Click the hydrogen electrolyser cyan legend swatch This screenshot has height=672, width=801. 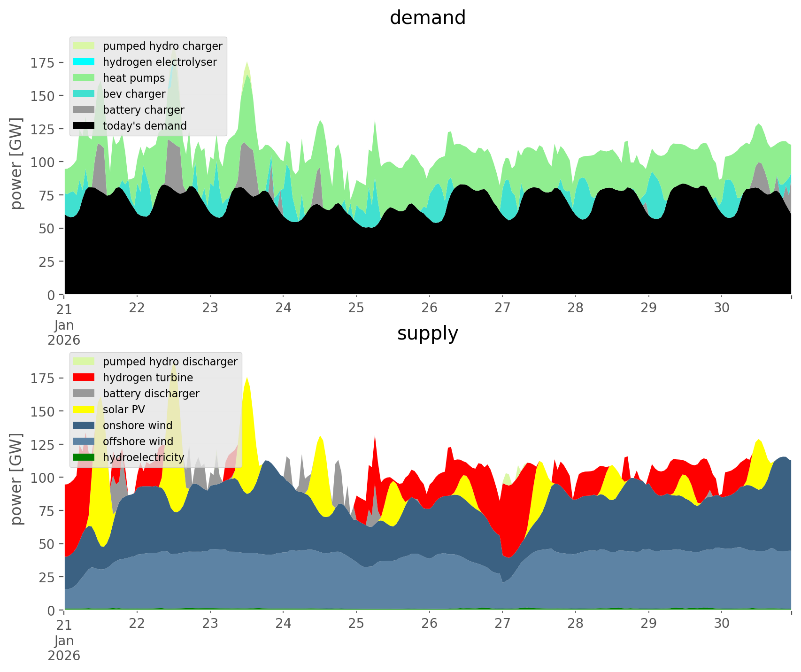pyautogui.click(x=84, y=62)
